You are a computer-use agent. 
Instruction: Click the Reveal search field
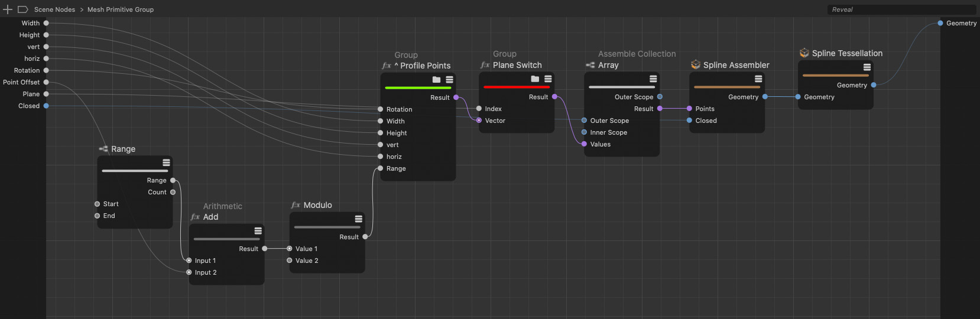pos(901,9)
